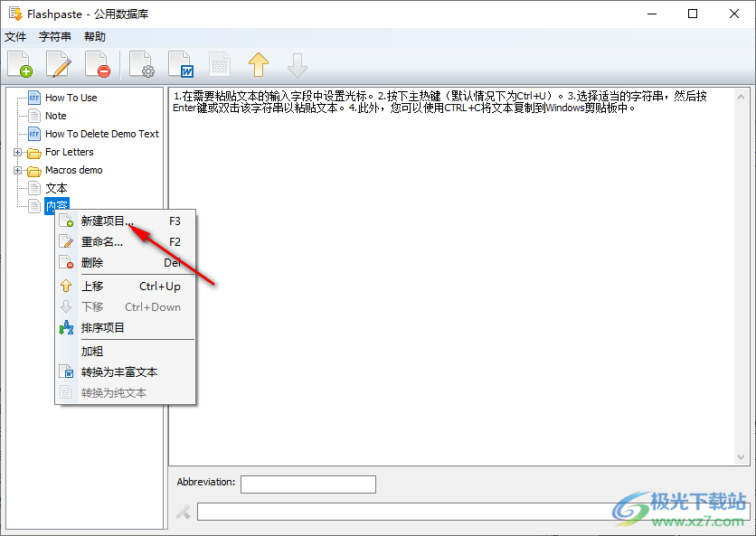Click the convert to rich text toolbar icon
Image resolution: width=756 pixels, height=536 pixels.
tap(180, 63)
